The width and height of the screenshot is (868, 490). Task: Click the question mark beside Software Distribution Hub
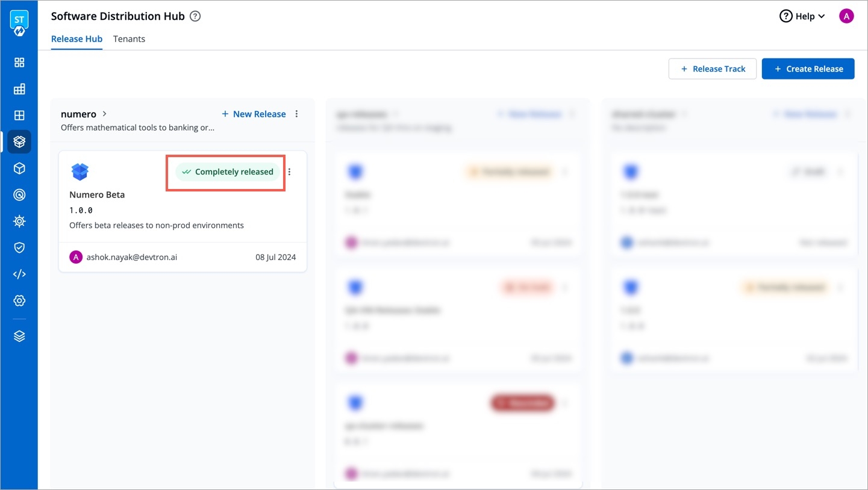[195, 16]
